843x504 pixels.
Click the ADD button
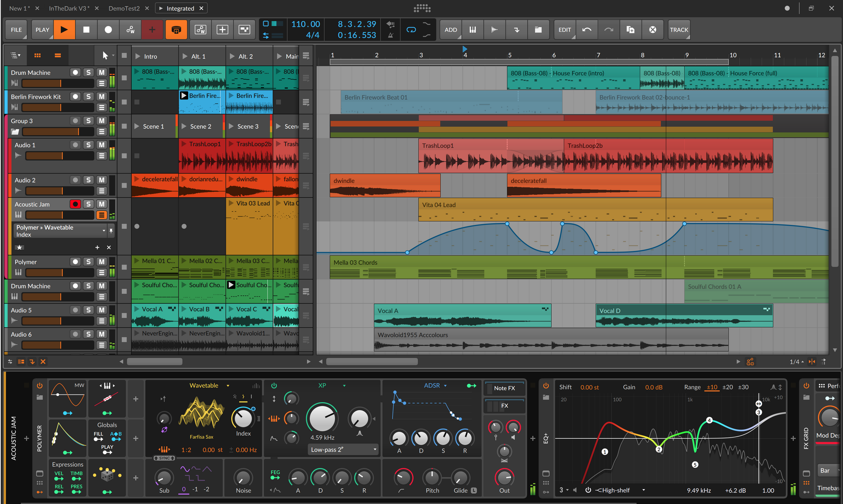[450, 30]
